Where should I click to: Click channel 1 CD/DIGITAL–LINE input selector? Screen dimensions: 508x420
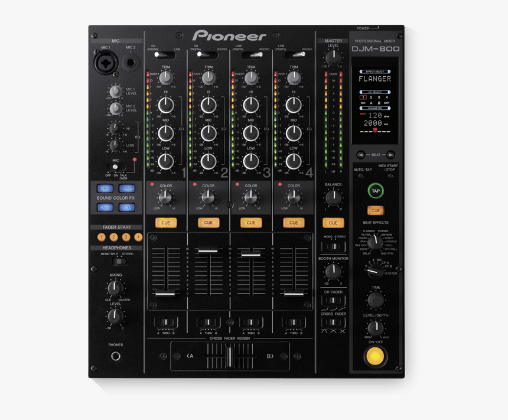coord(165,55)
